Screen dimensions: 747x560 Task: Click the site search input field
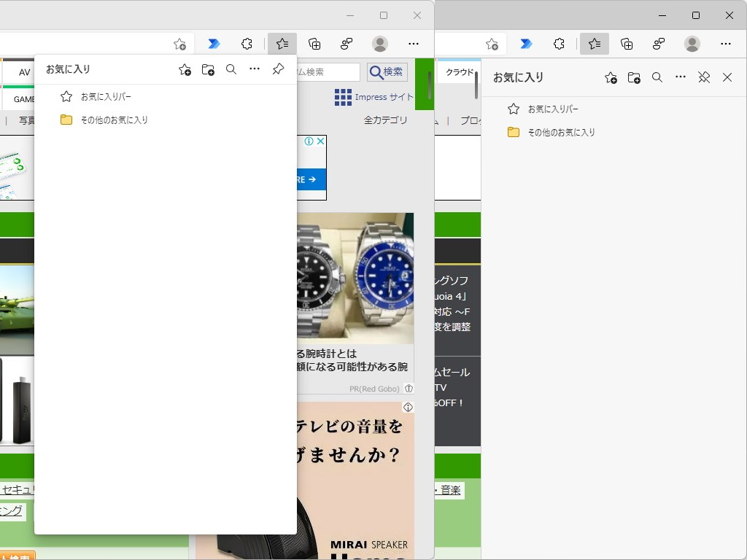coord(328,71)
